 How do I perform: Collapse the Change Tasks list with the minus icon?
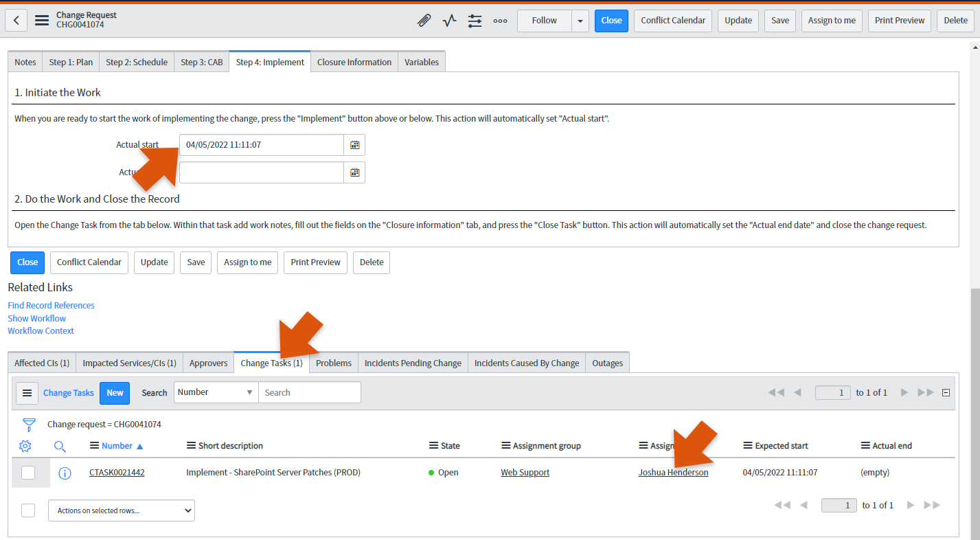[946, 393]
